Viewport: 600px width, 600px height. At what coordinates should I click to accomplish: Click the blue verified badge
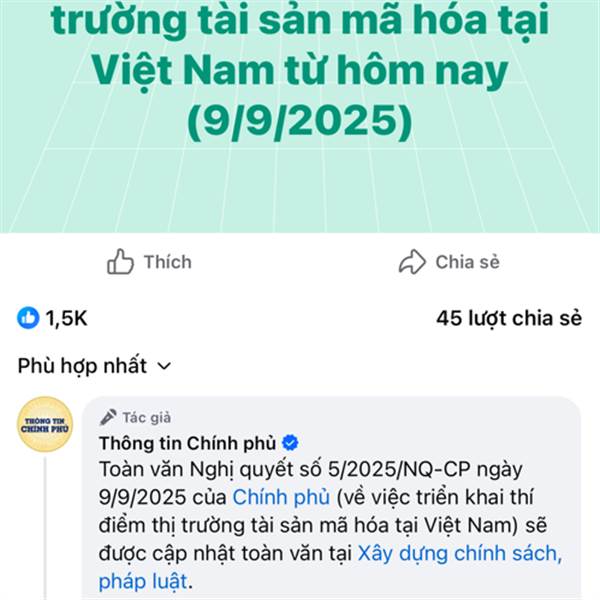(290, 443)
